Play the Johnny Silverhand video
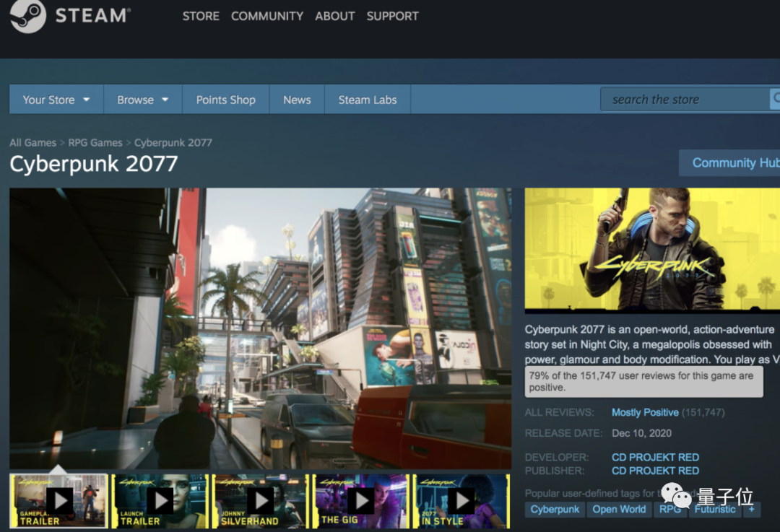 point(260,501)
